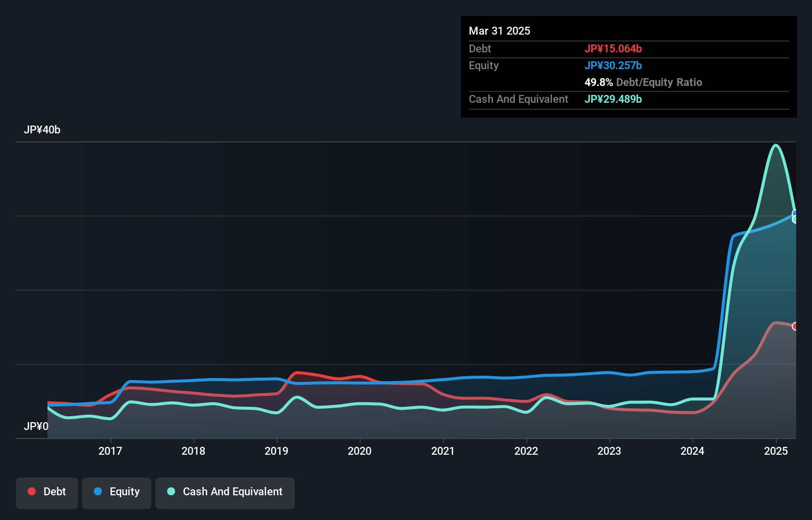Click the 2022 x-axis label
Image resolution: width=812 pixels, height=520 pixels.
pyautogui.click(x=526, y=451)
